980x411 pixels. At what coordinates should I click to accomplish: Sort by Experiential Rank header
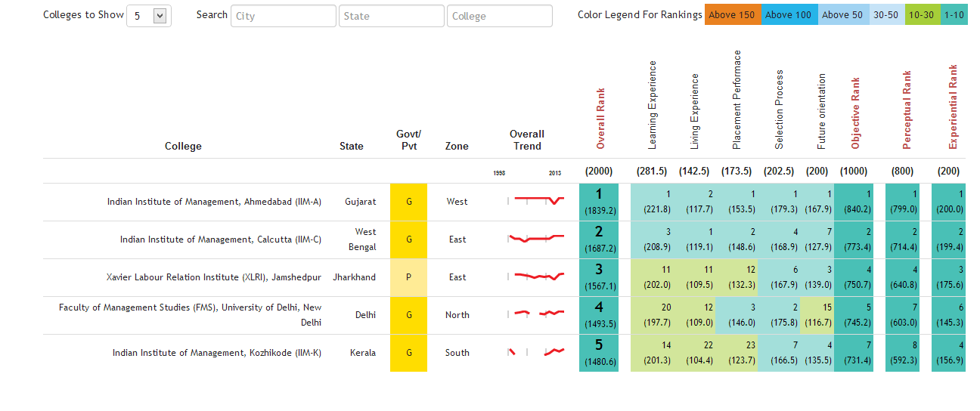point(953,107)
